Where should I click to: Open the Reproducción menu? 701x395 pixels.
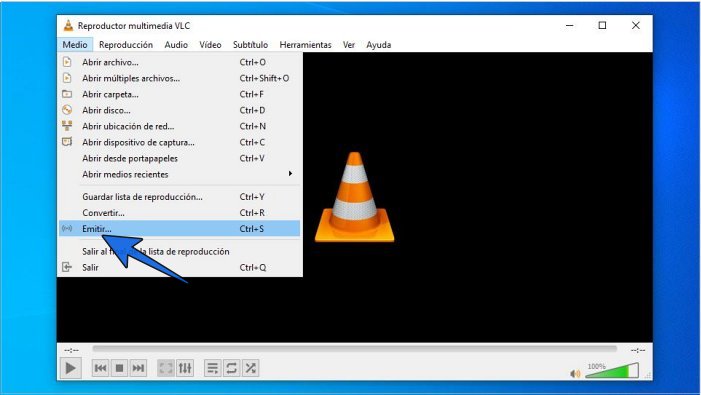pyautogui.click(x=126, y=45)
